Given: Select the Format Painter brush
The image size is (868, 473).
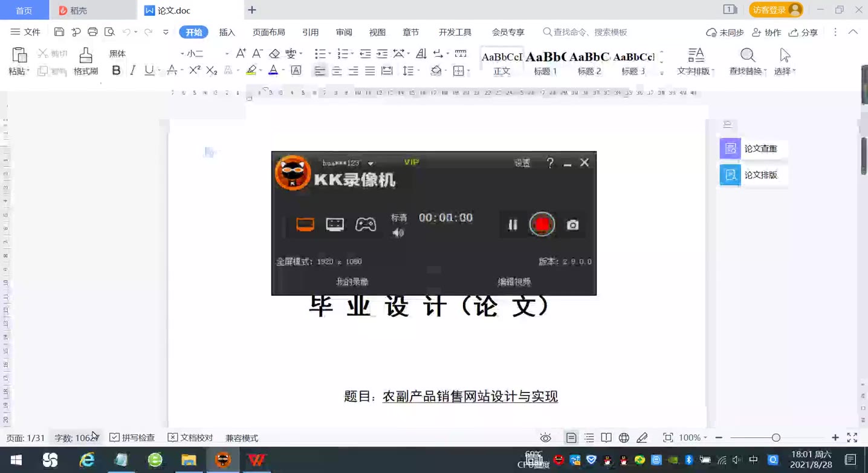Looking at the screenshot, I should pos(86,56).
